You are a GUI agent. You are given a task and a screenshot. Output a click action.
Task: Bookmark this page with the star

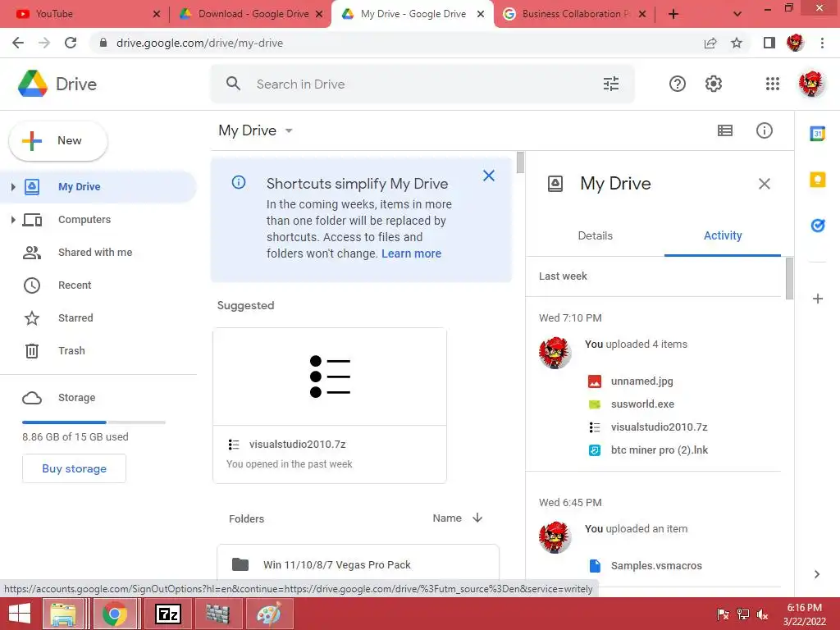(x=737, y=43)
